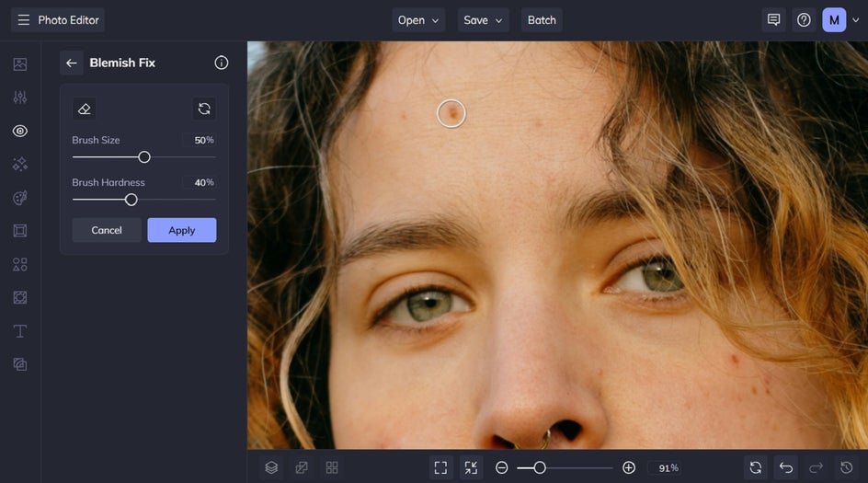The width and height of the screenshot is (868, 483).
Task: Cancel the blemish fix edits
Action: (107, 230)
